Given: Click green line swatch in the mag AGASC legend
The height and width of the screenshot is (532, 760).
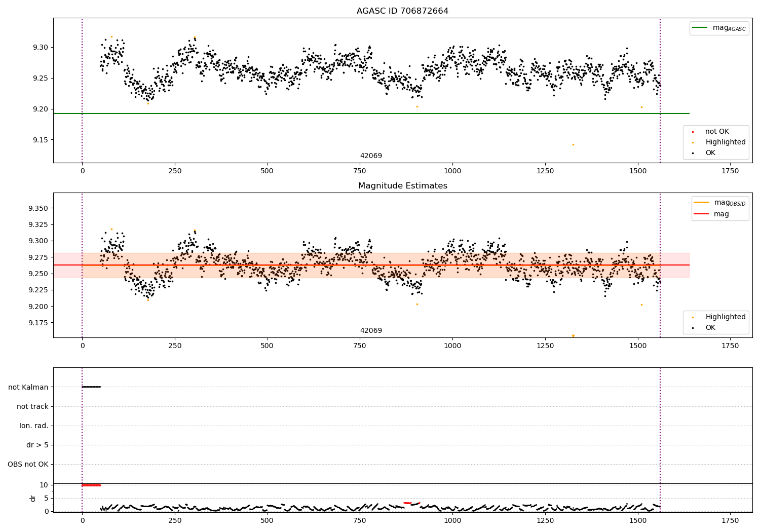Looking at the screenshot, I should [700, 28].
